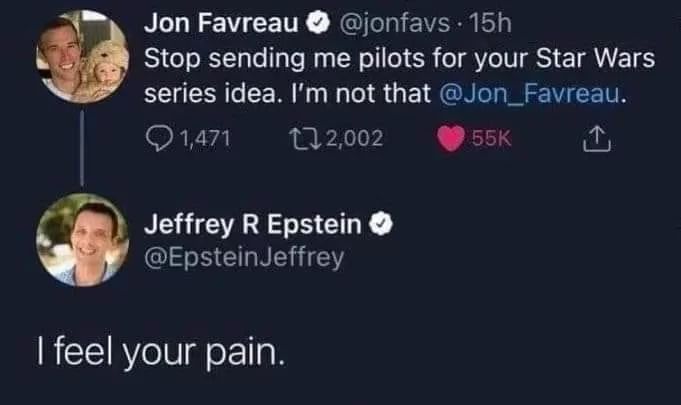Click the 2,002 retweets count

click(355, 140)
